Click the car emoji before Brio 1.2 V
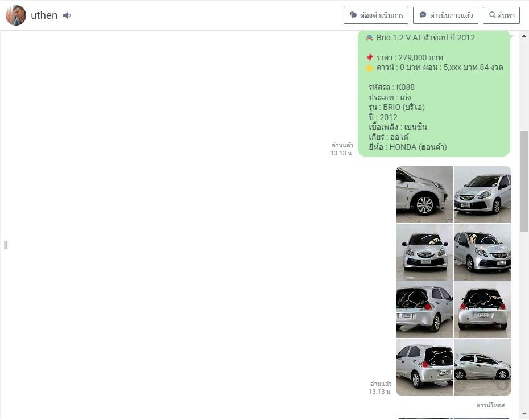The height and width of the screenshot is (420, 529). tap(370, 38)
